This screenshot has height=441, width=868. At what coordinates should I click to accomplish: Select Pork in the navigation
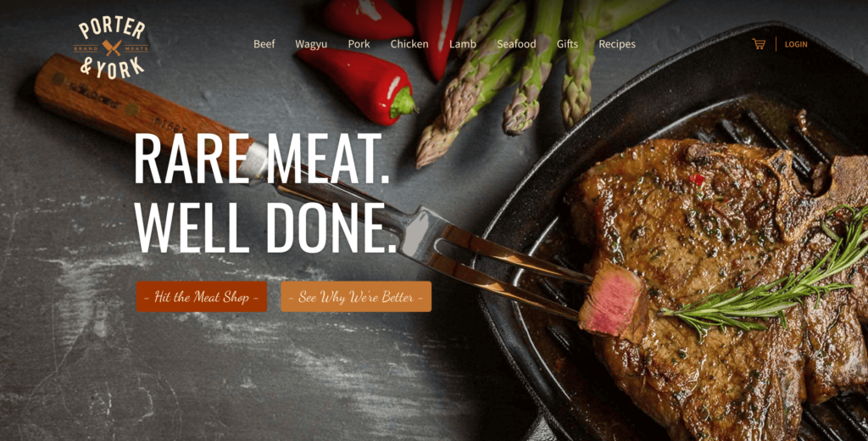pos(359,44)
